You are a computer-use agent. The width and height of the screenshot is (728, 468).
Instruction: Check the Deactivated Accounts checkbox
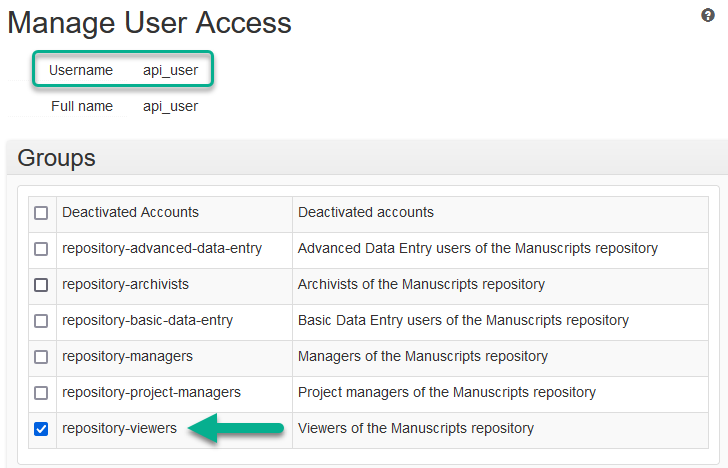[41, 213]
